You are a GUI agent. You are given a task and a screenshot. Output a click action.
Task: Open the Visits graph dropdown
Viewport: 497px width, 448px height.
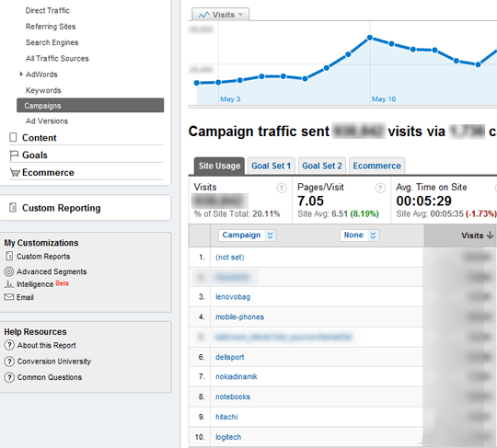click(221, 15)
